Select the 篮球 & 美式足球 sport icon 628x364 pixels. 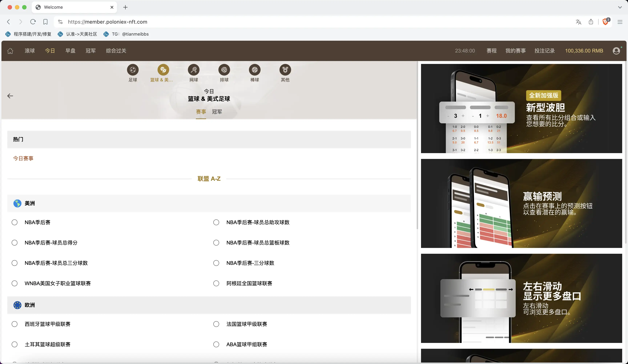163,70
